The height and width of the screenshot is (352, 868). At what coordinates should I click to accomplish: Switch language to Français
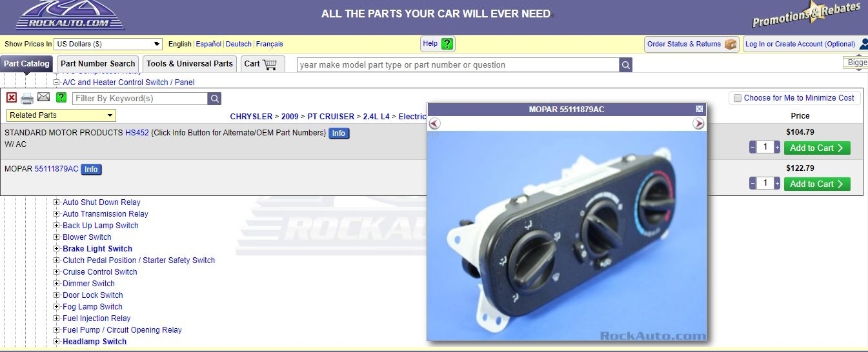269,44
